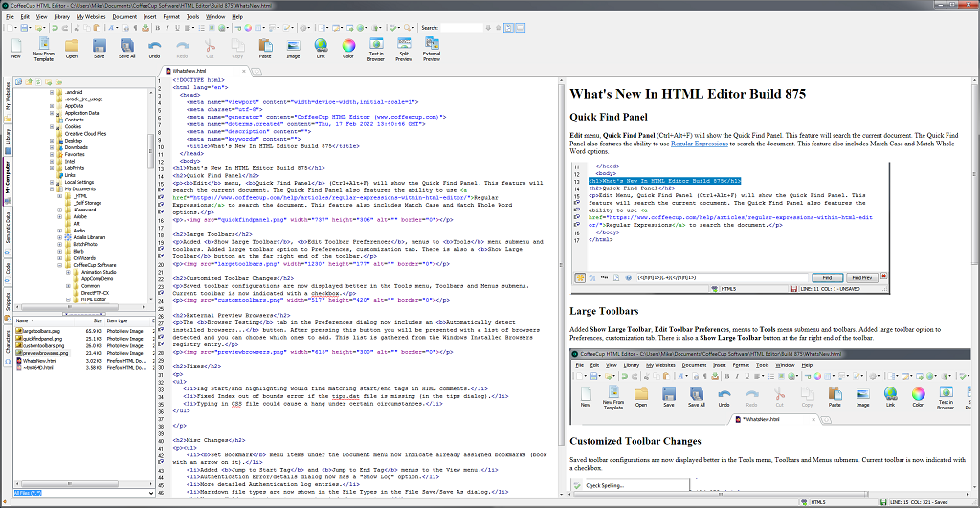Create a file via New From Template

click(x=44, y=48)
